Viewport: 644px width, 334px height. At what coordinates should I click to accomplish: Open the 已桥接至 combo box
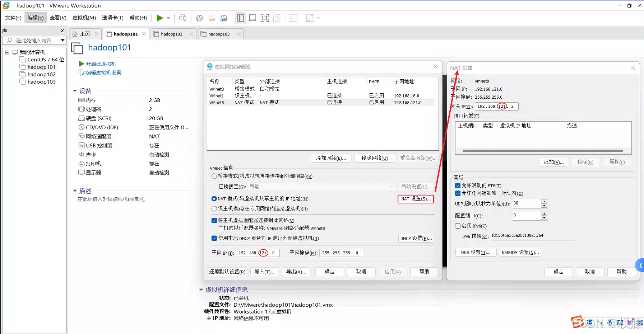click(321, 187)
